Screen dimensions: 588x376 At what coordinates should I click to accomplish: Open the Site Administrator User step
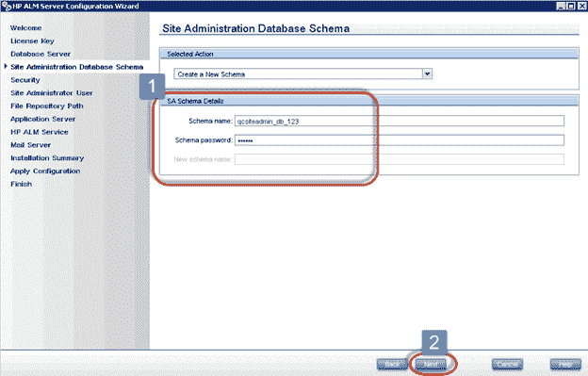[52, 93]
